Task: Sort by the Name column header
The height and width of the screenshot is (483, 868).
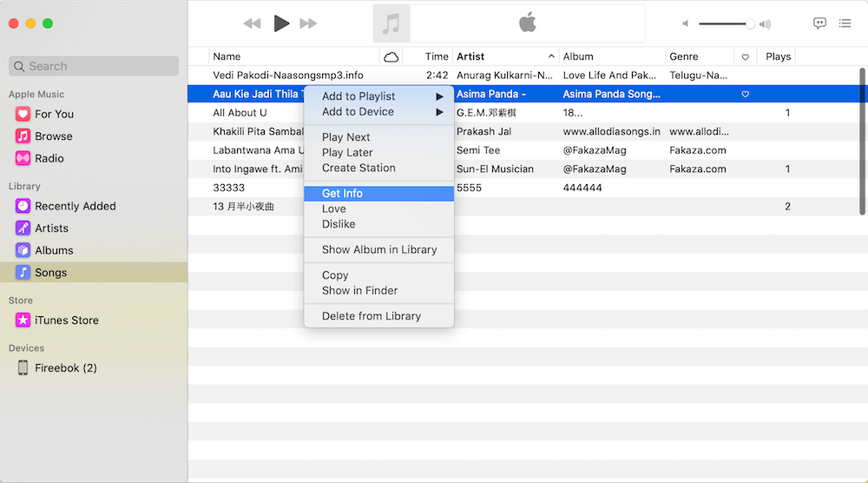Action: (294, 56)
